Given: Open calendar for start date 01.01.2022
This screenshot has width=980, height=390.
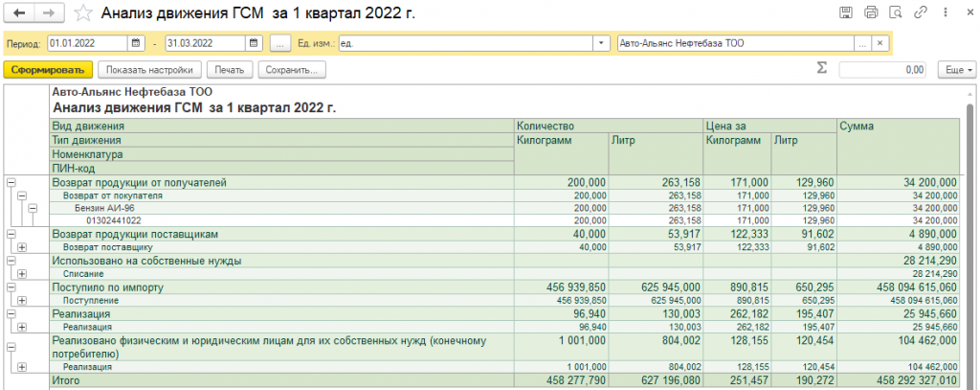Looking at the screenshot, I should point(135,44).
